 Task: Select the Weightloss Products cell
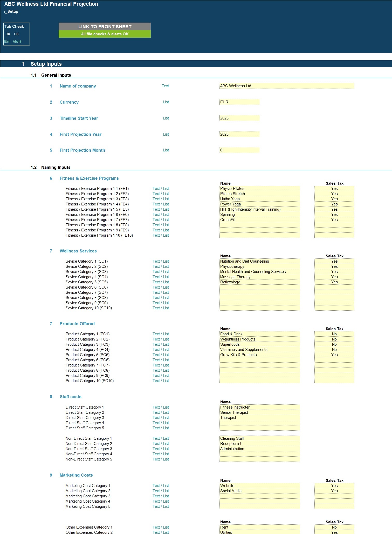(x=260, y=339)
